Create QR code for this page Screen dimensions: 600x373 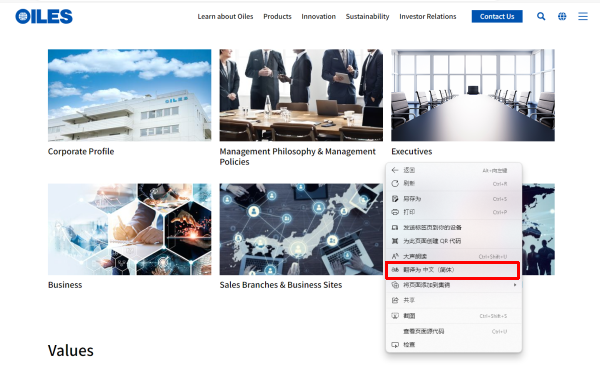tap(453, 241)
